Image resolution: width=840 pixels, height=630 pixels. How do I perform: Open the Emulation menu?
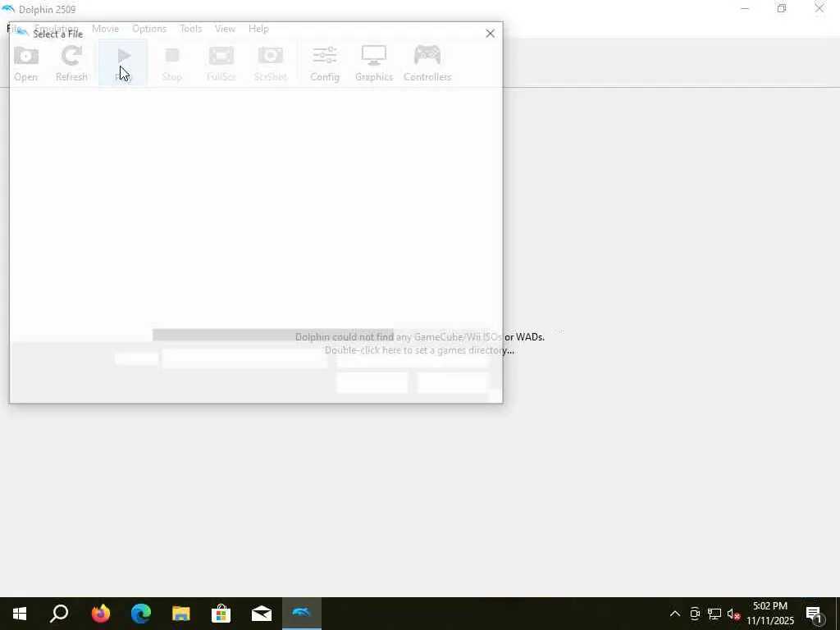pos(57,29)
